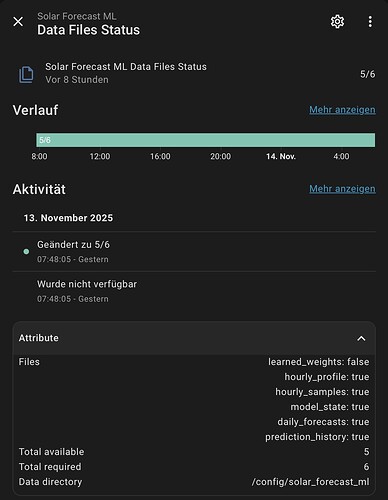Close the Data Files Status dialog
This screenshot has width=388, height=500.
tap(18, 22)
